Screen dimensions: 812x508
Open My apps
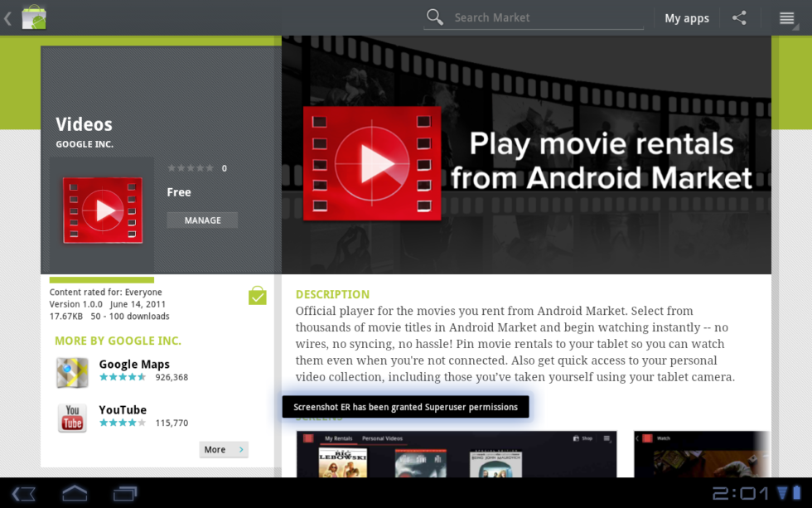point(686,18)
